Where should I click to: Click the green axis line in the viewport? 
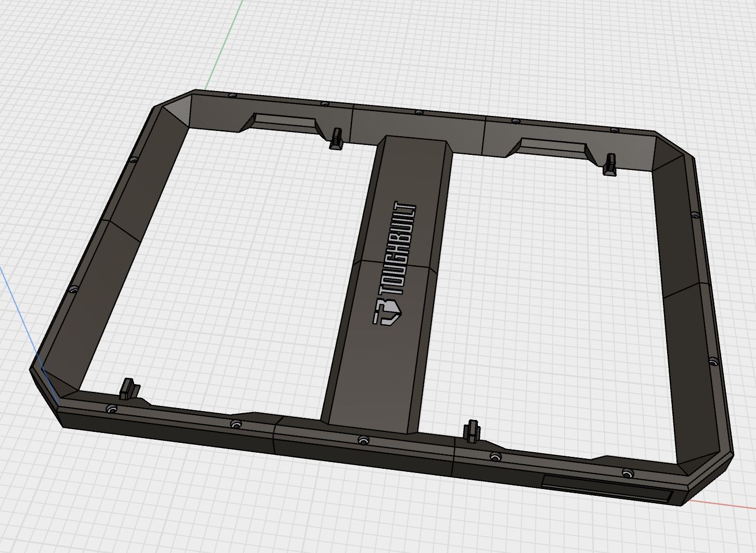tap(224, 45)
